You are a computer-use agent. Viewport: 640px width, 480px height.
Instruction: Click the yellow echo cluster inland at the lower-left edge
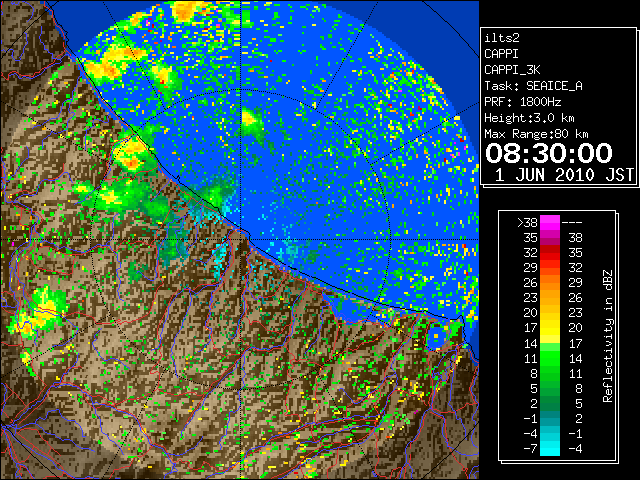[36, 313]
